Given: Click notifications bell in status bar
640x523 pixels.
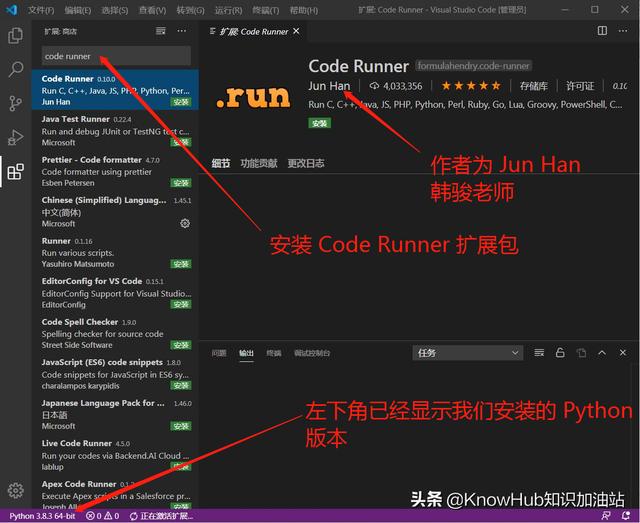Looking at the screenshot, I should tap(625, 516).
